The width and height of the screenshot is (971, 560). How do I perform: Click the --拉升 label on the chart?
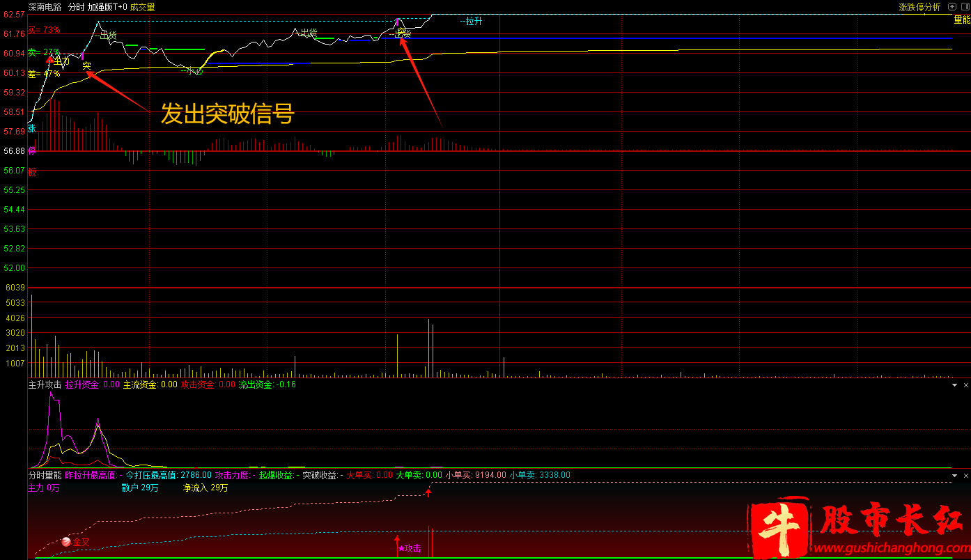coord(472,21)
